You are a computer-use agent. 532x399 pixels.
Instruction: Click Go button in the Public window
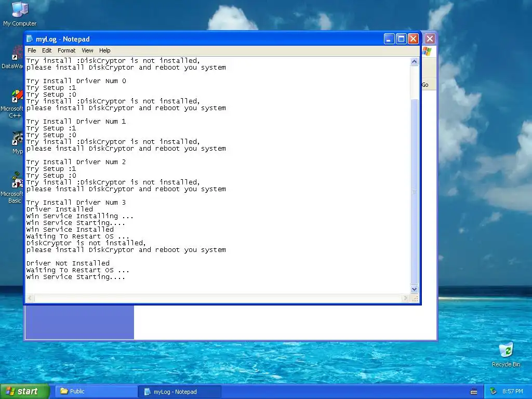[425, 85]
